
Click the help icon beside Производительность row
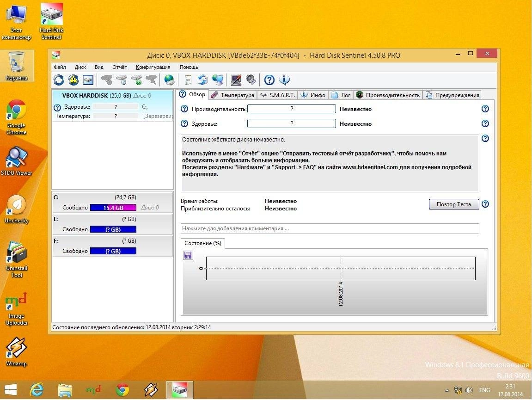pos(485,109)
